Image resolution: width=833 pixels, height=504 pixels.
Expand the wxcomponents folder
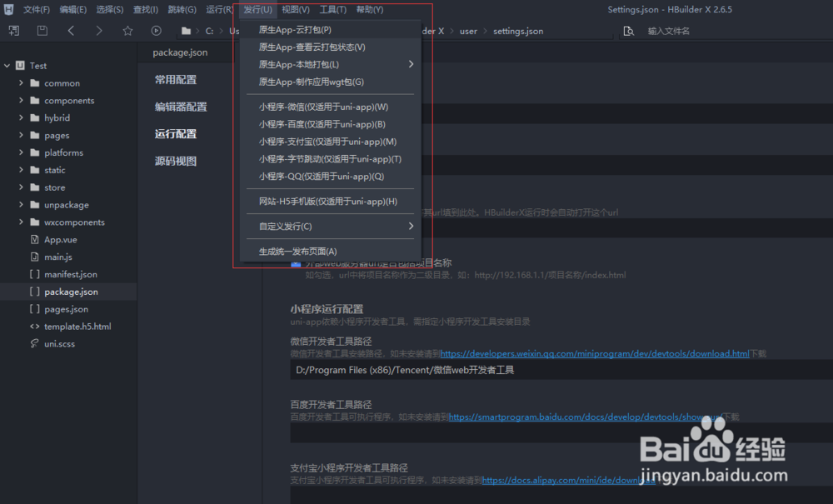(x=21, y=222)
